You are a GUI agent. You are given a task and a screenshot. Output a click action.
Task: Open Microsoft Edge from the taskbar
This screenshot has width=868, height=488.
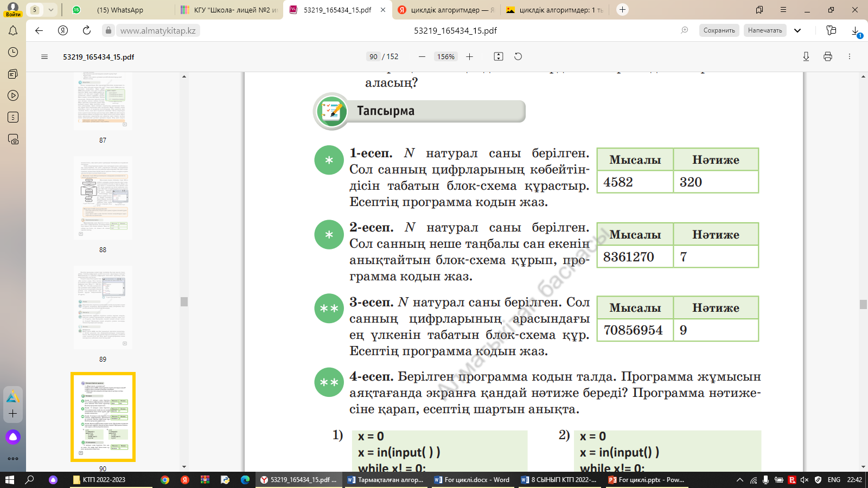point(245,480)
